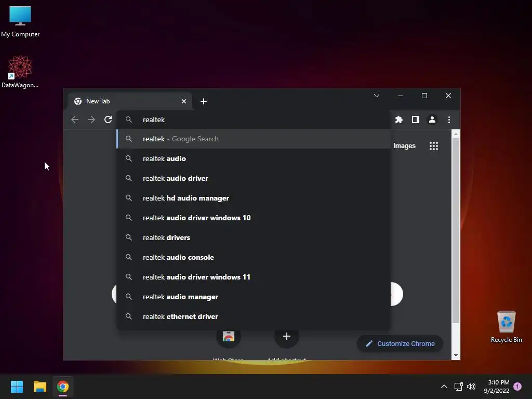
Task: Choose 'realtek audio driver' suggestion
Action: click(253, 178)
